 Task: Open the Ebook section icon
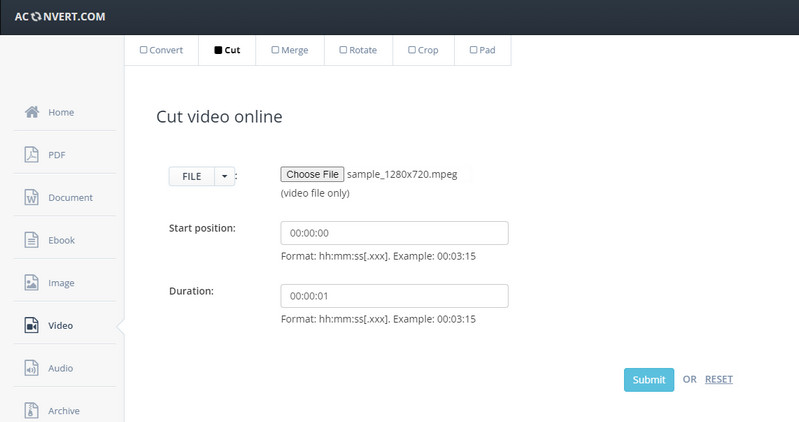point(32,240)
